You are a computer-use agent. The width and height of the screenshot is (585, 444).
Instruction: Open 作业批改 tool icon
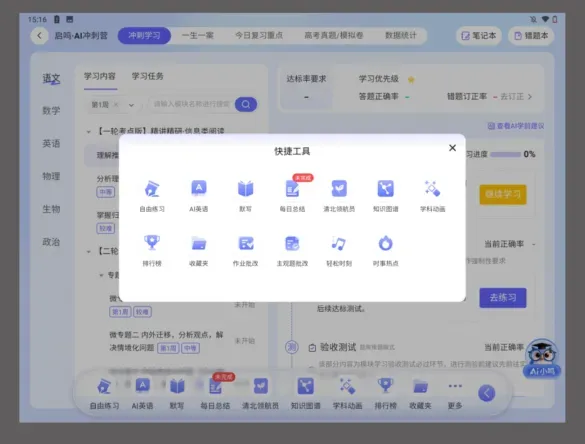click(245, 250)
